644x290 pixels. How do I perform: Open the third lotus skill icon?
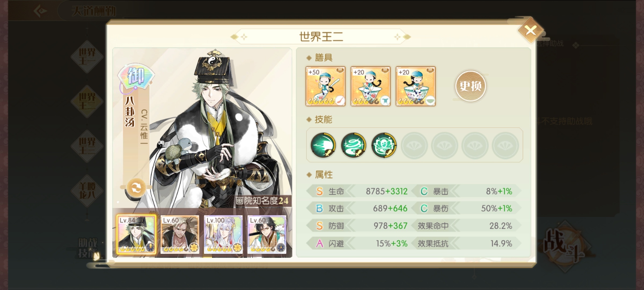point(384,145)
